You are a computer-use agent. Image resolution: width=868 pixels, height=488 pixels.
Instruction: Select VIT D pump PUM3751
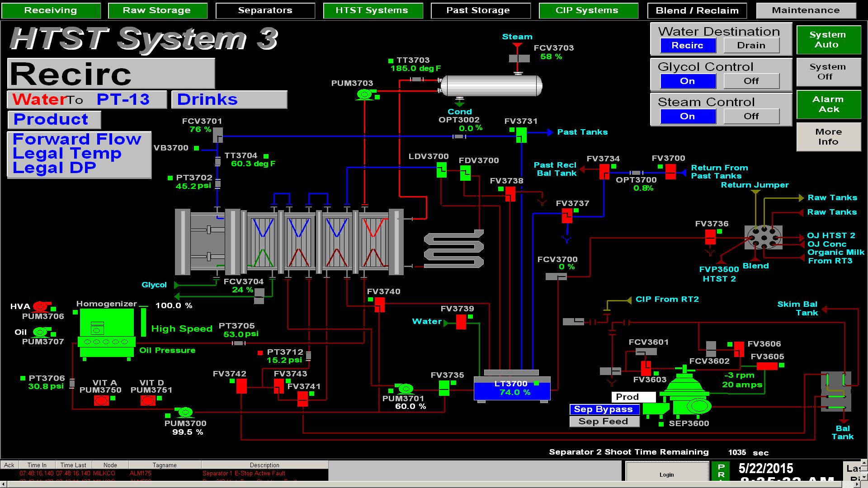(x=148, y=400)
